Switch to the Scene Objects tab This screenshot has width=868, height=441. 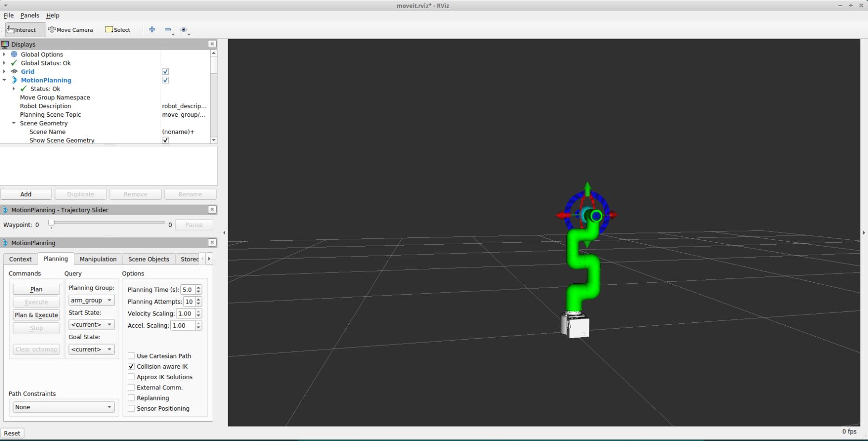coord(149,259)
